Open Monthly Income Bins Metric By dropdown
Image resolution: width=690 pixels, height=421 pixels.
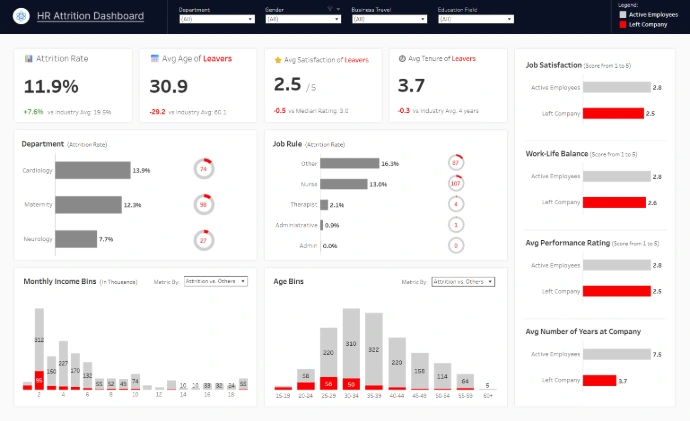(214, 282)
